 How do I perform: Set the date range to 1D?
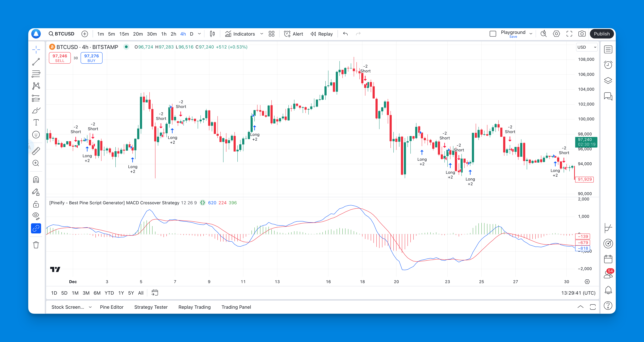tap(54, 293)
